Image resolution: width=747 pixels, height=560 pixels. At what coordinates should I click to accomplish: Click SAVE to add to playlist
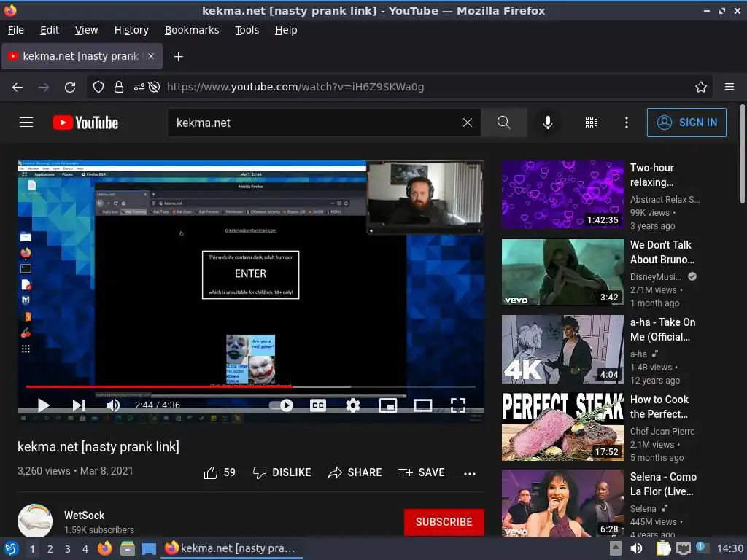tap(421, 472)
